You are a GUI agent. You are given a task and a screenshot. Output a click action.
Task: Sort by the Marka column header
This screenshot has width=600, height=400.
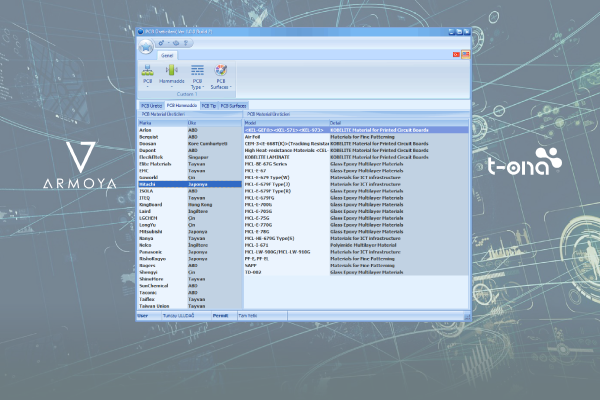(163, 123)
